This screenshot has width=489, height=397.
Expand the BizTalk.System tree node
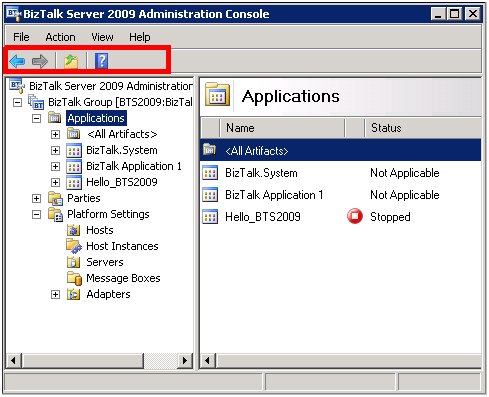[55, 150]
